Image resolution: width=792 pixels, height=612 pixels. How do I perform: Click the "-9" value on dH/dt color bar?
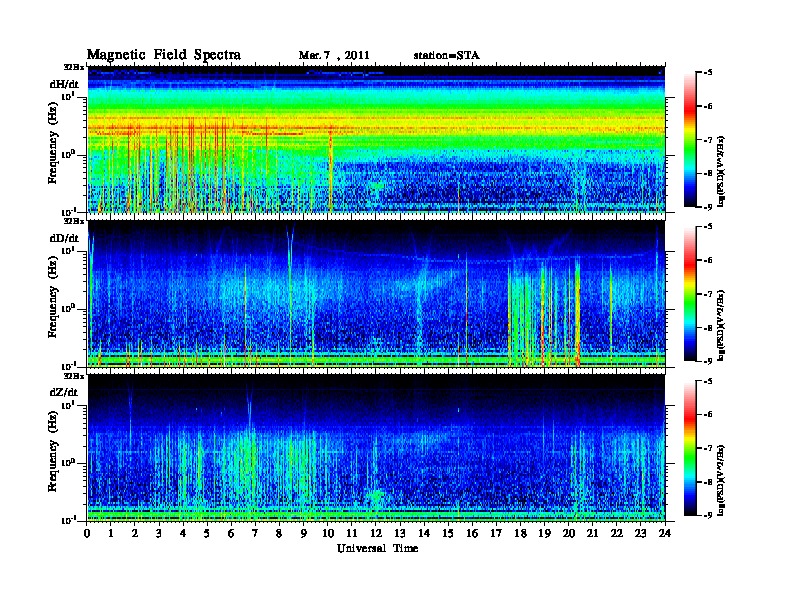click(x=708, y=207)
